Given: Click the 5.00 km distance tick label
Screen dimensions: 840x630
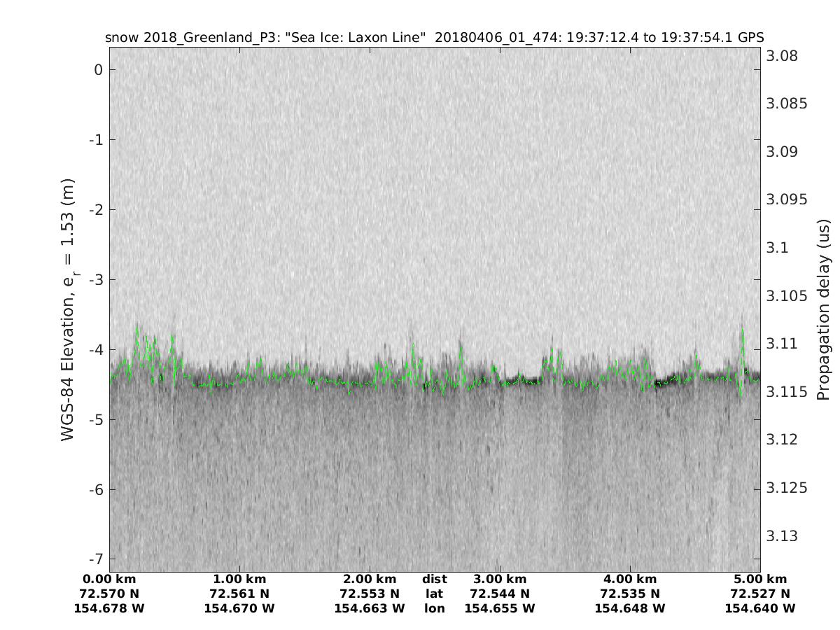Looking at the screenshot, I should [760, 579].
